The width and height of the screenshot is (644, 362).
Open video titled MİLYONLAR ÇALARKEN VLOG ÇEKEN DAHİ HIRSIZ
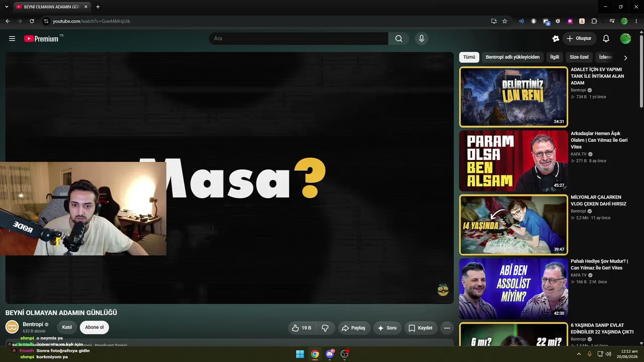click(598, 201)
